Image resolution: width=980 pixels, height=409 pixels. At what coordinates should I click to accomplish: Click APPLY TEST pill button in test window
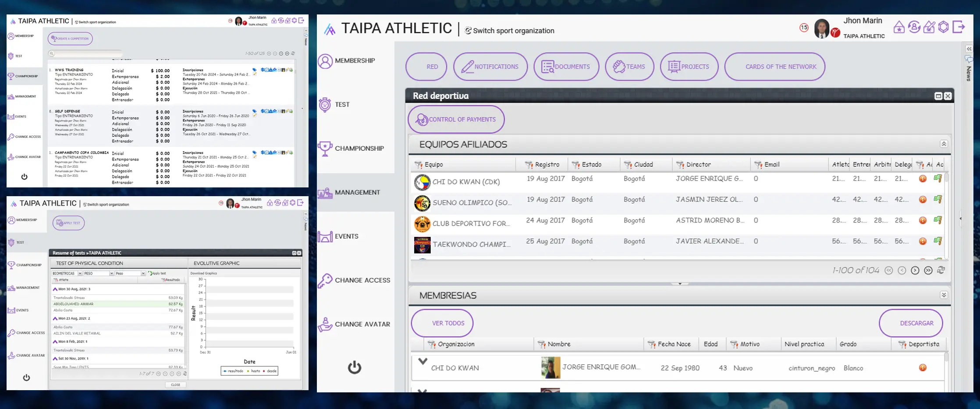click(x=69, y=223)
